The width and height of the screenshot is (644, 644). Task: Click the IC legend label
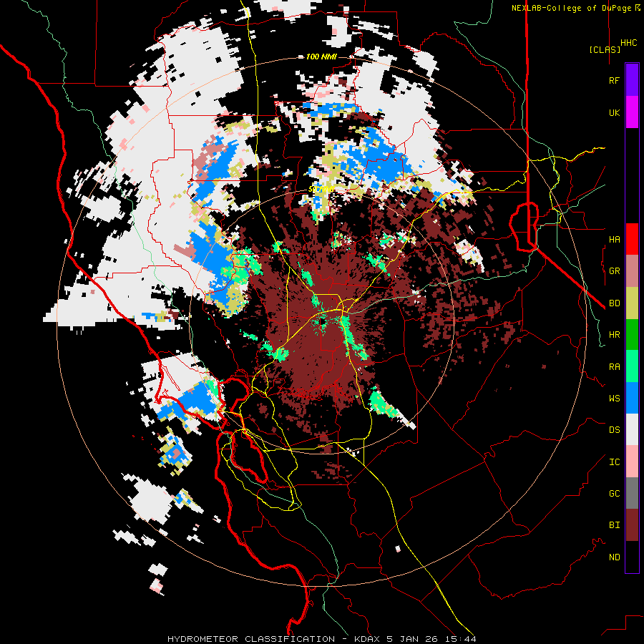tap(614, 462)
